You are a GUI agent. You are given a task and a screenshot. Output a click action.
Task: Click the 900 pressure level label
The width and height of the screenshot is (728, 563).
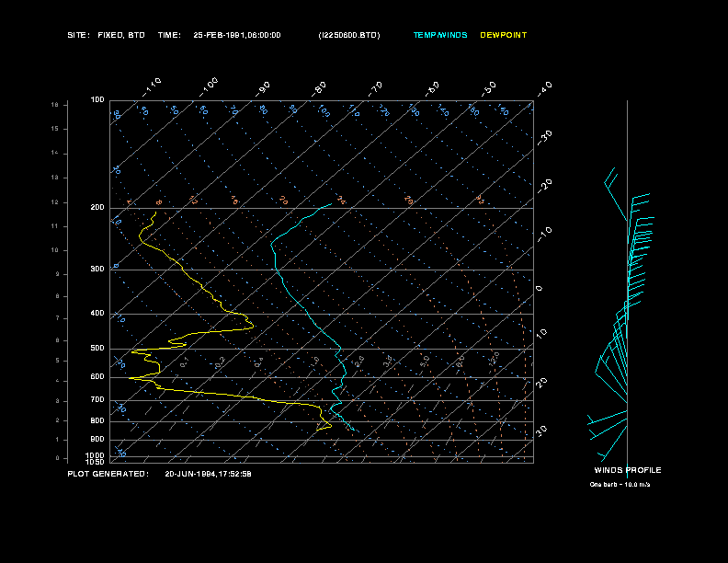pyautogui.click(x=97, y=440)
